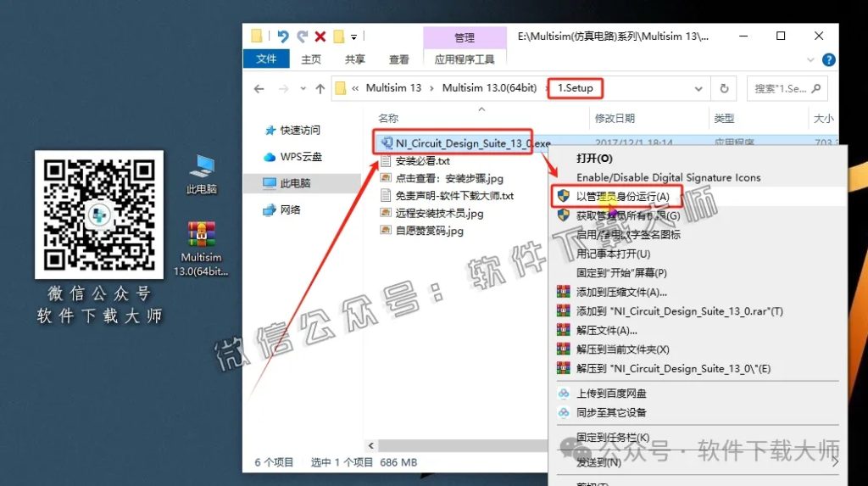Expand the ribbon using the chevron

click(x=810, y=59)
